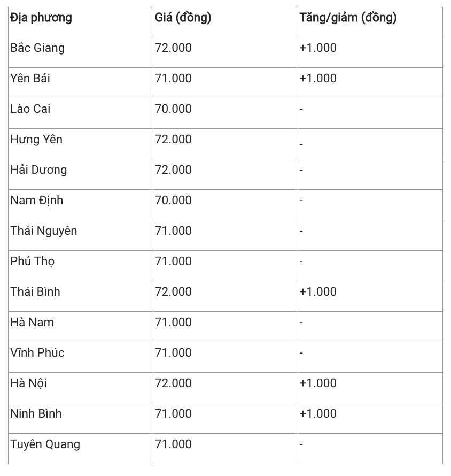This screenshot has height=476, width=451.
Task: Click the Tuyên Quang price cell
Action: coord(173,444)
